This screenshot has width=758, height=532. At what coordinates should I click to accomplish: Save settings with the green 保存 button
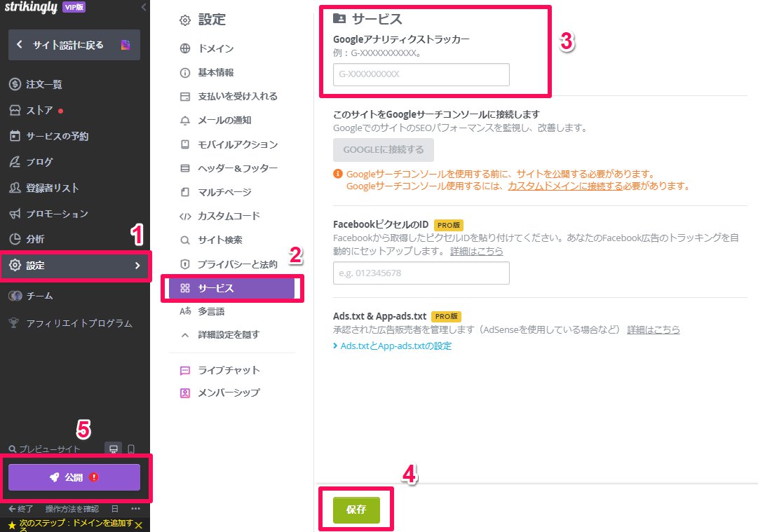pyautogui.click(x=356, y=510)
